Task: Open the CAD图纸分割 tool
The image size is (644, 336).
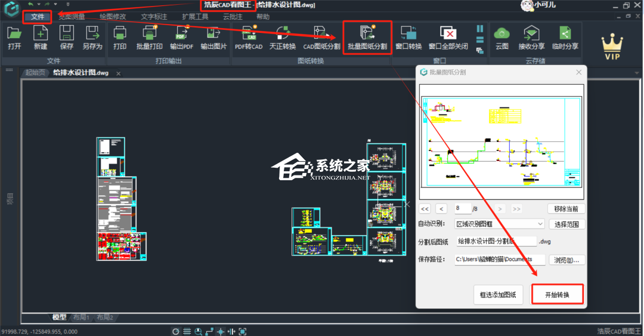Action: [321, 38]
